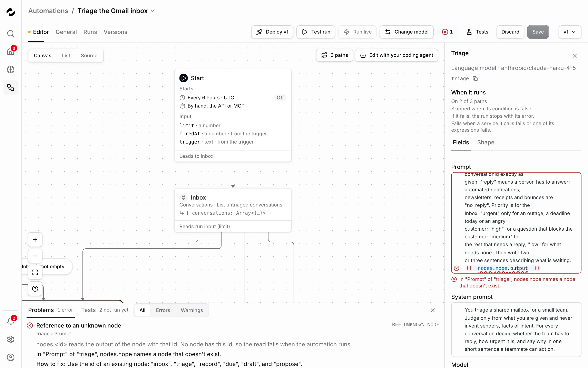Click the error icon beside Reference to unknown node
The height and width of the screenshot is (368, 588).
tap(30, 325)
